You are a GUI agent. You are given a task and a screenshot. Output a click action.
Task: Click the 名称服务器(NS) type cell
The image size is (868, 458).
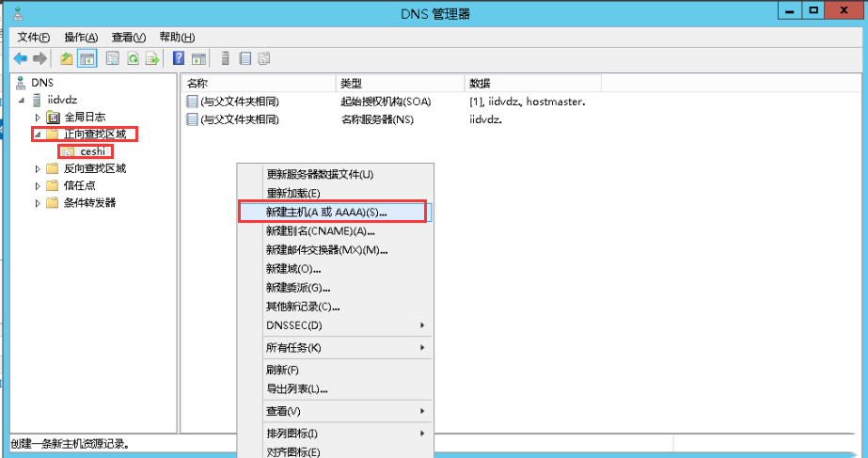377,119
